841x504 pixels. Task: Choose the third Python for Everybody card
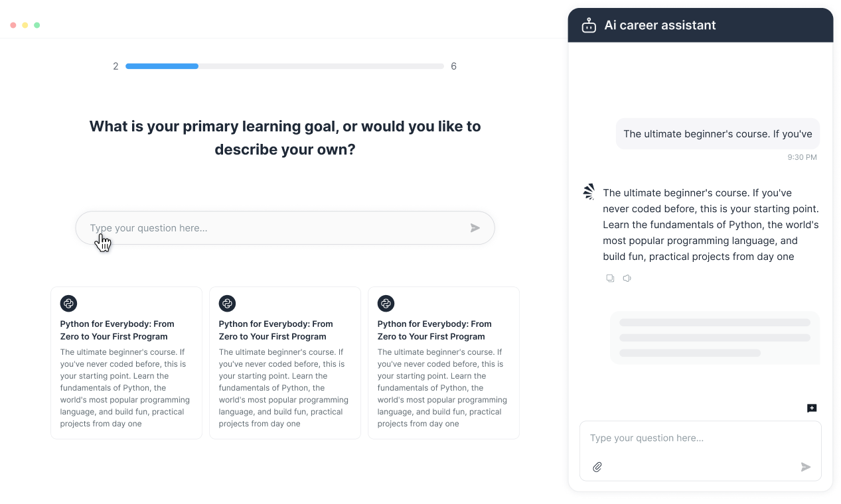click(443, 363)
